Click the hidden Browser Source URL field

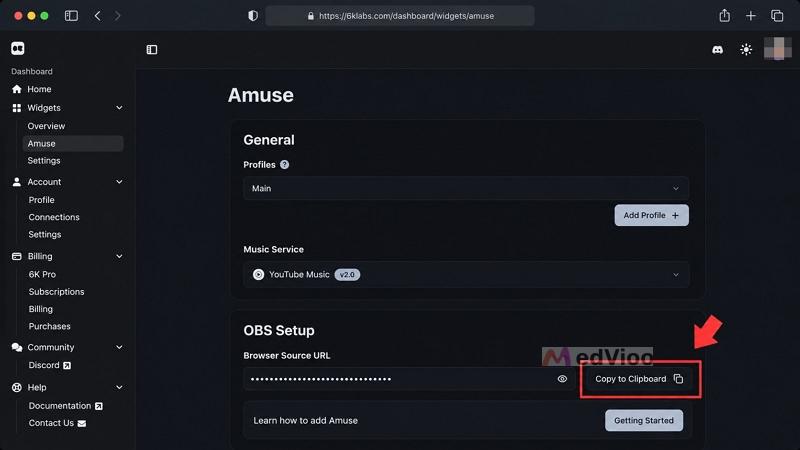point(409,379)
